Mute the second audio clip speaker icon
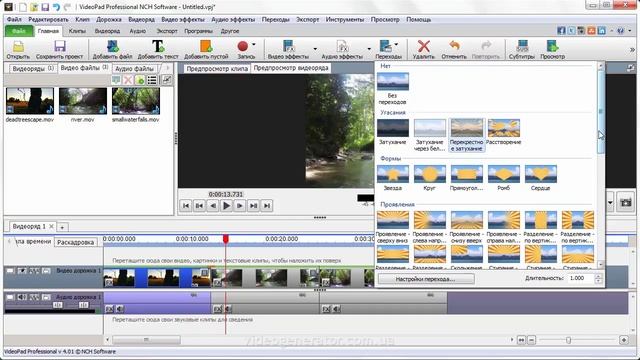The image size is (640, 360). (x=228, y=309)
